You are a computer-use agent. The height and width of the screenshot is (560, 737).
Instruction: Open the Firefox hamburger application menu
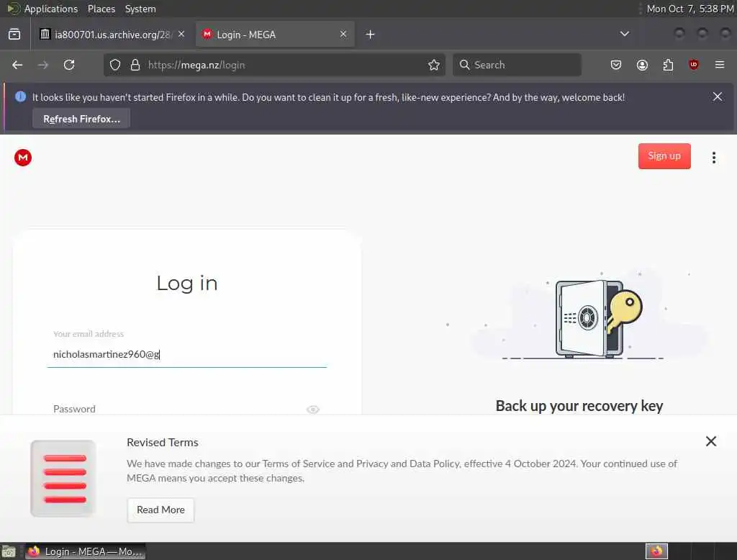coord(720,65)
